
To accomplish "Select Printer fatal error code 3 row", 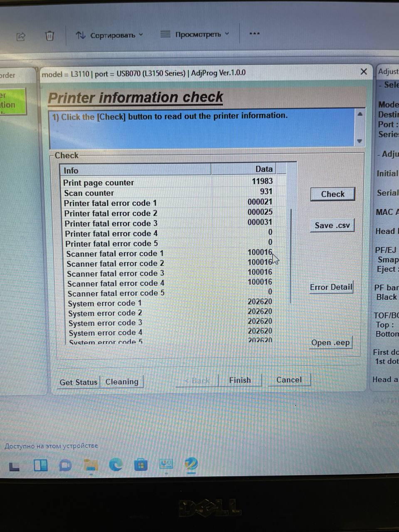I will [175, 223].
